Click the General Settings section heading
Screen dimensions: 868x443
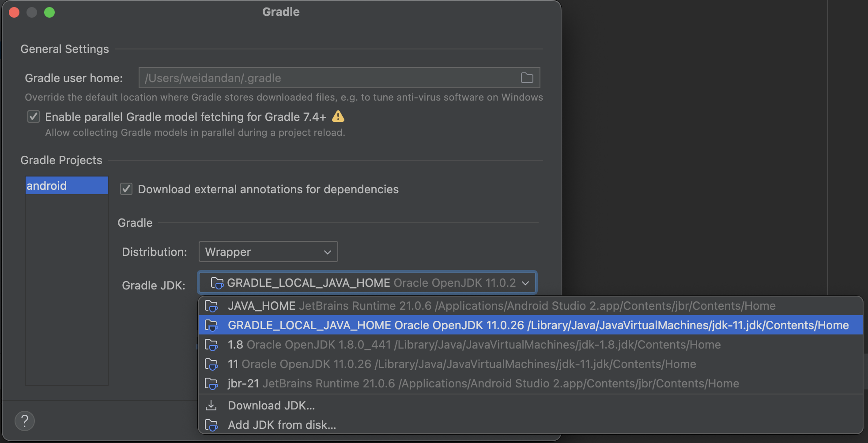(64, 49)
